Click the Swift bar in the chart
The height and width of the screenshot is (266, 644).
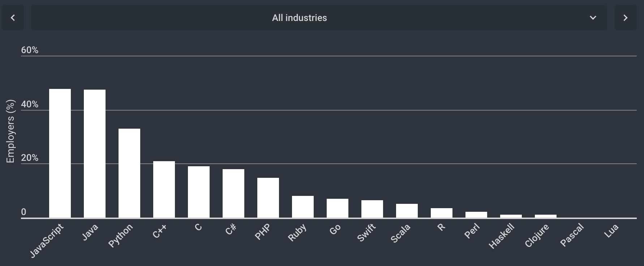point(372,209)
